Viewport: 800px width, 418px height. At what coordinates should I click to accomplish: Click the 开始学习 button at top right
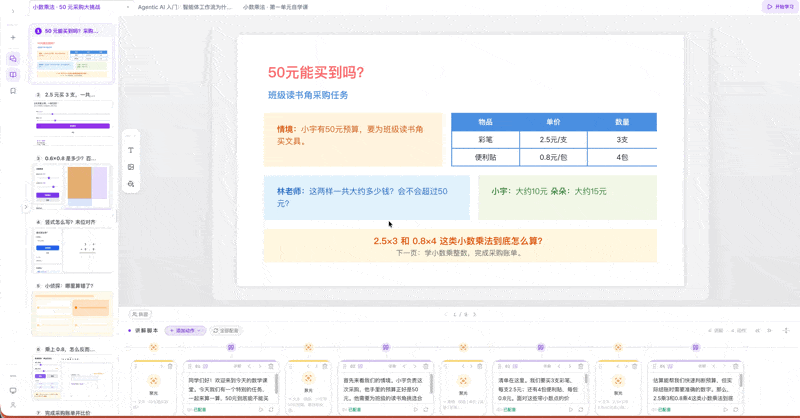click(x=780, y=7)
